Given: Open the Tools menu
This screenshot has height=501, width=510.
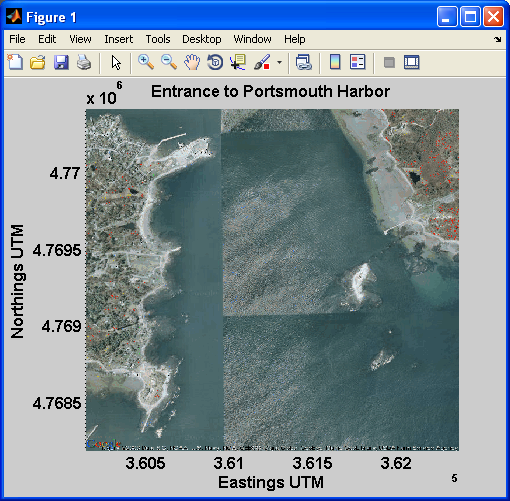Looking at the screenshot, I should point(158,39).
